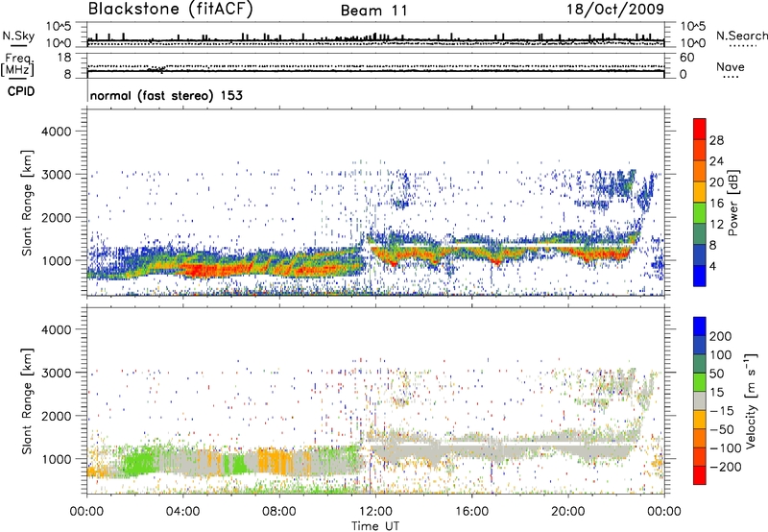This screenshot has width=768, height=532.
Task: Click the light green 15–50 velocity swatch
Action: coord(700,382)
